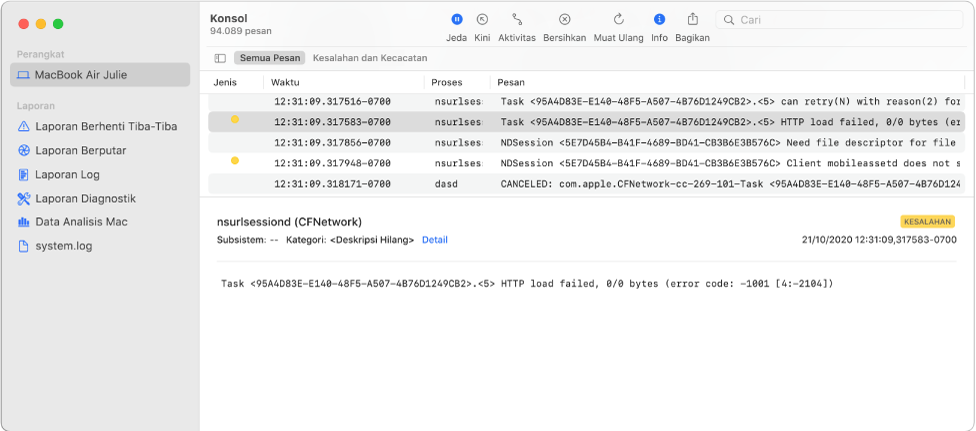Click the 94.089 pesan count
The image size is (976, 431).
(240, 31)
